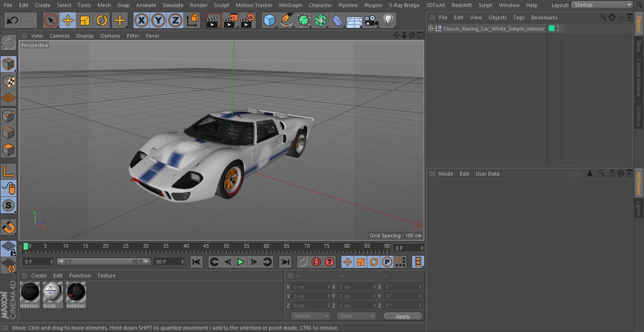Select the Live Selection tool
Image resolution: width=644 pixels, height=332 pixels.
[x=51, y=20]
